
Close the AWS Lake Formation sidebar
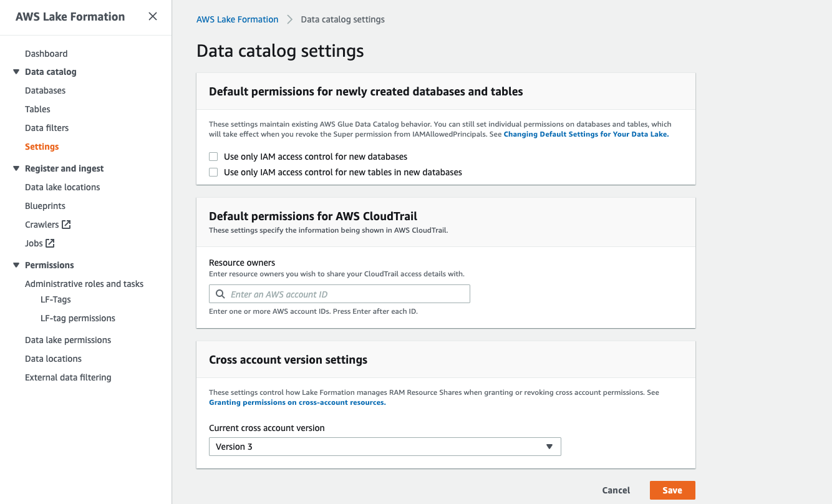[x=153, y=17]
